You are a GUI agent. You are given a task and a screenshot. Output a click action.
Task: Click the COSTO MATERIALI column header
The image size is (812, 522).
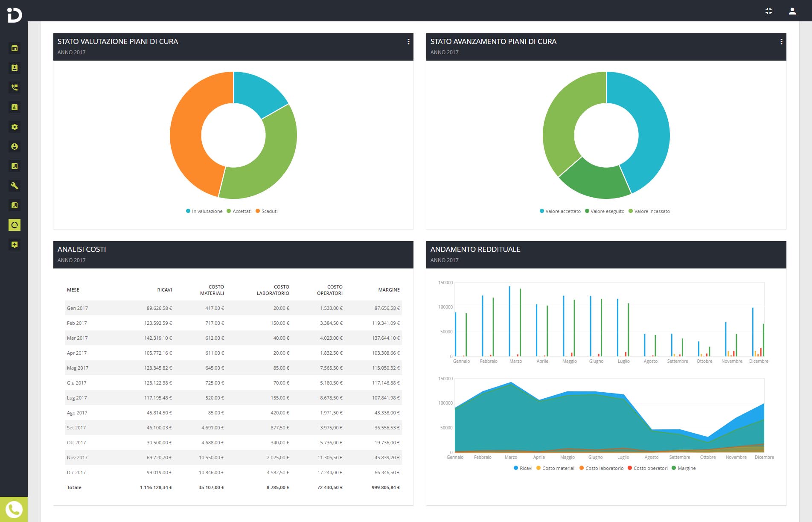(212, 290)
